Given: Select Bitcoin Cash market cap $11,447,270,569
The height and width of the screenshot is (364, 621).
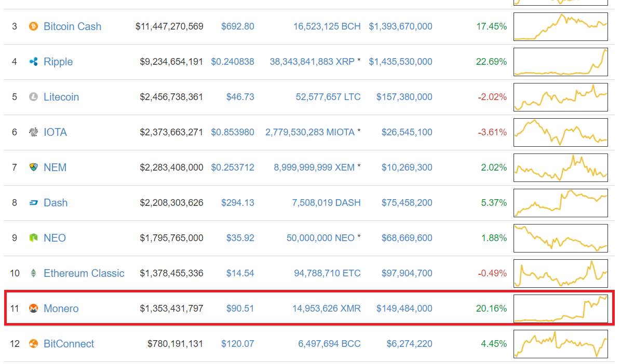Looking at the screenshot, I should [x=169, y=26].
